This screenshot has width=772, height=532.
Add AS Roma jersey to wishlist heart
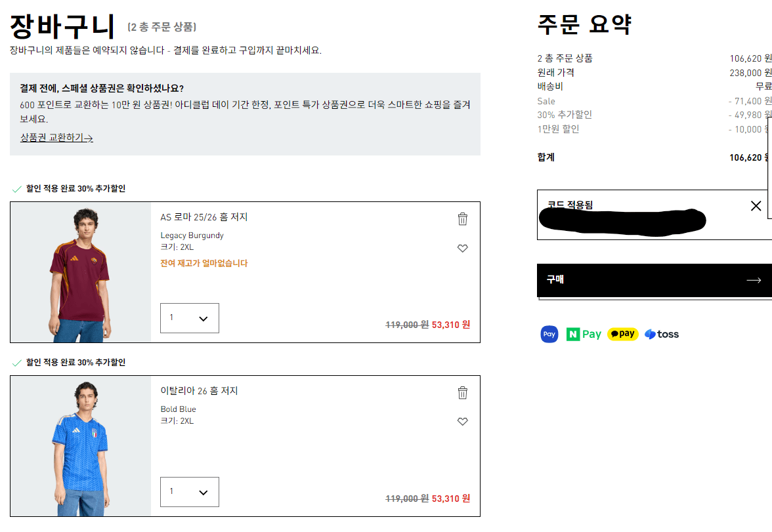[462, 248]
